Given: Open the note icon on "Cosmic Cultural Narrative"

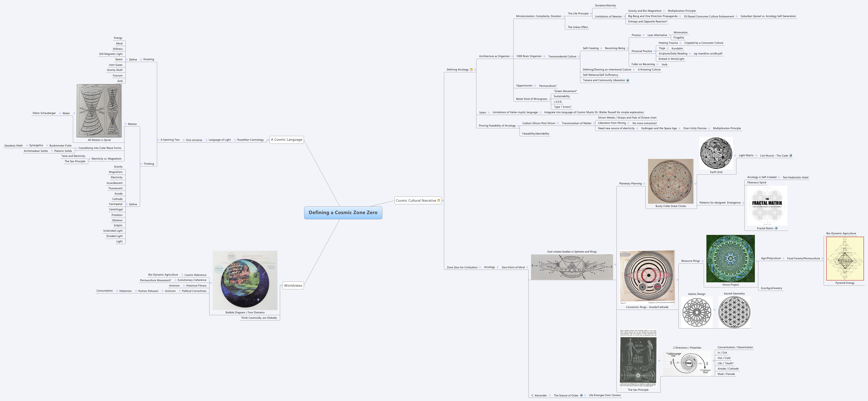Looking at the screenshot, I should [438, 200].
